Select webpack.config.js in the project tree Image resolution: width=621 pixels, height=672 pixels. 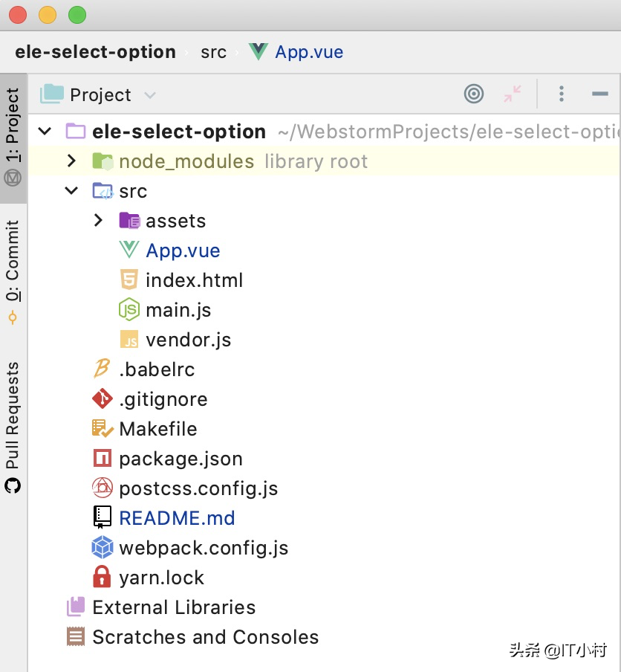click(x=204, y=548)
